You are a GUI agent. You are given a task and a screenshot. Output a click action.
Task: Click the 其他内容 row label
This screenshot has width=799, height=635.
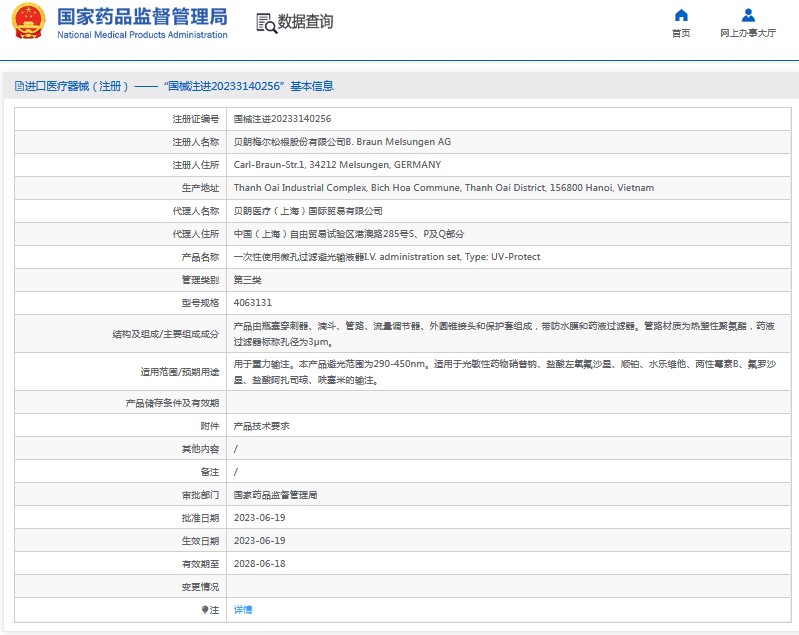(200, 449)
